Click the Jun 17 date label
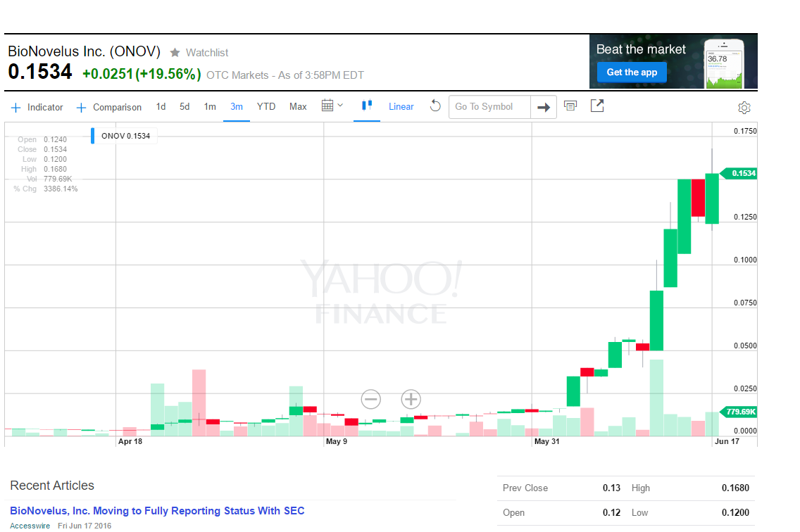 (x=727, y=441)
